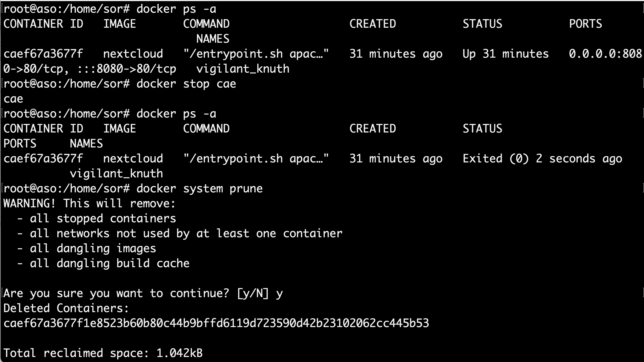Click the full deleted container hash
The width and height of the screenshot is (644, 362).
216,323
